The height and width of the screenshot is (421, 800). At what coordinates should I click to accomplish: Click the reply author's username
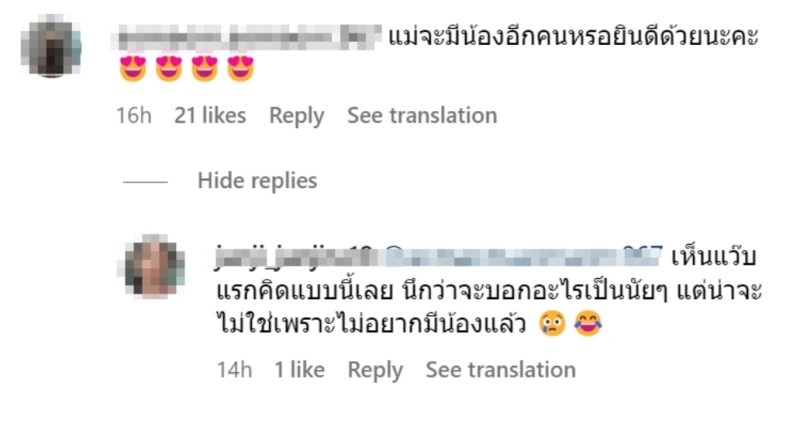294,256
